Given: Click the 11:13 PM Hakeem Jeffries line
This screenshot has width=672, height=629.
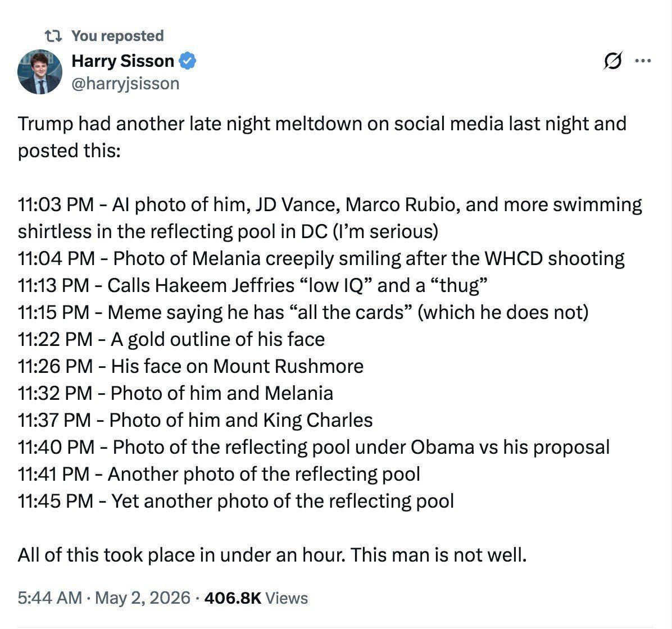Looking at the screenshot, I should [253, 285].
